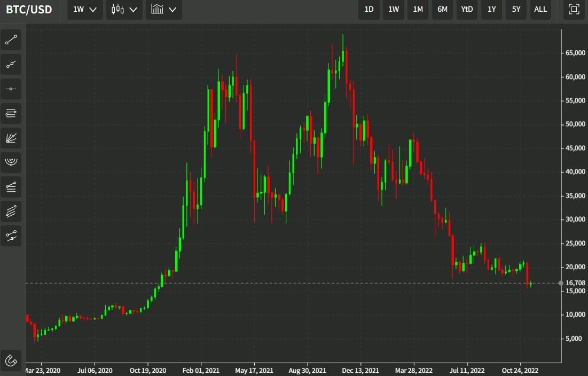Open the indicators chart dropdown
This screenshot has height=376, width=588.
tap(164, 10)
